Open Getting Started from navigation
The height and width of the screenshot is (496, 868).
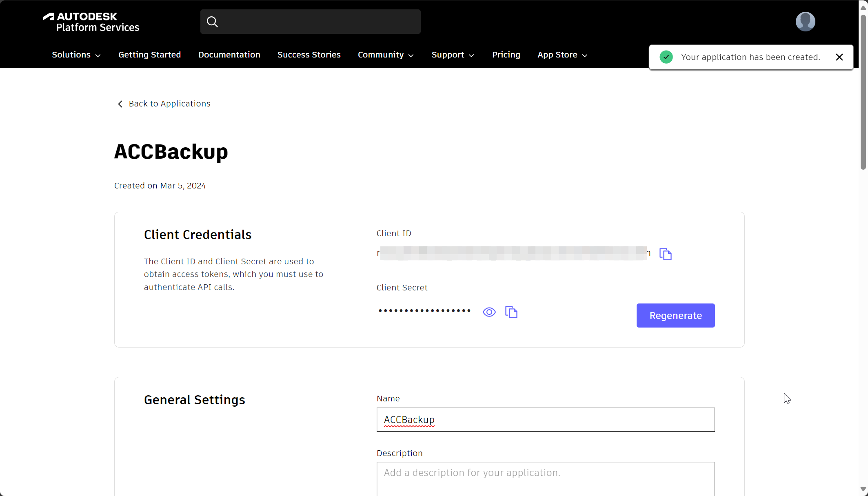(149, 55)
